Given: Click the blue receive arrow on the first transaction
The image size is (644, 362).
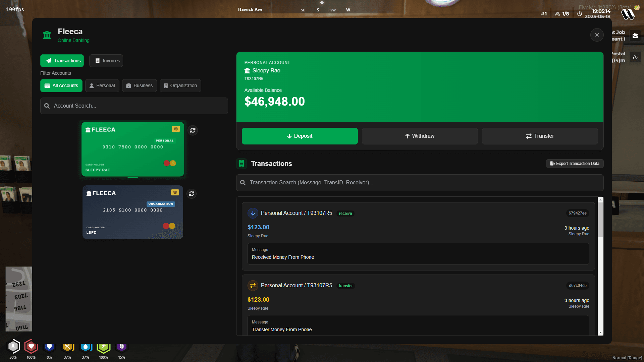Looking at the screenshot, I should [253, 213].
